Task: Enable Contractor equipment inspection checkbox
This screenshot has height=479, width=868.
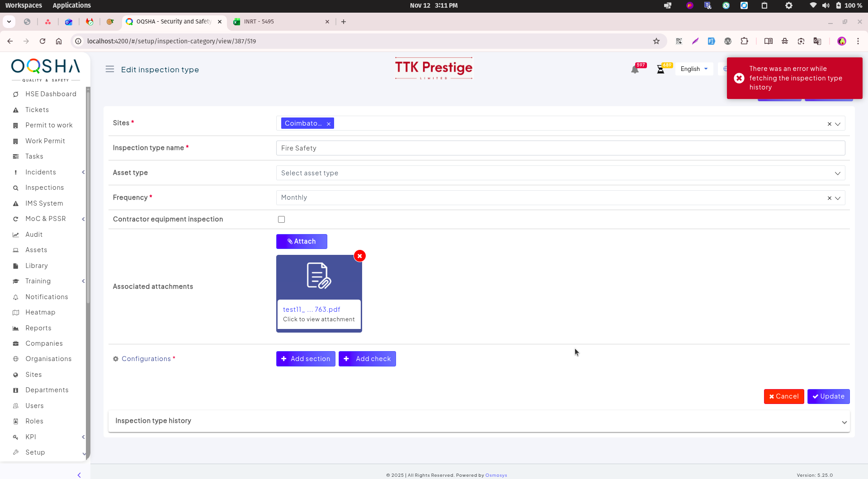Action: (281, 220)
